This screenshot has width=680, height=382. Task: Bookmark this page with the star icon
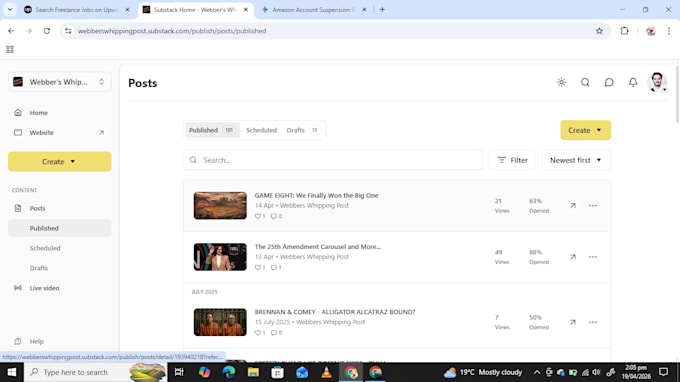tap(599, 31)
